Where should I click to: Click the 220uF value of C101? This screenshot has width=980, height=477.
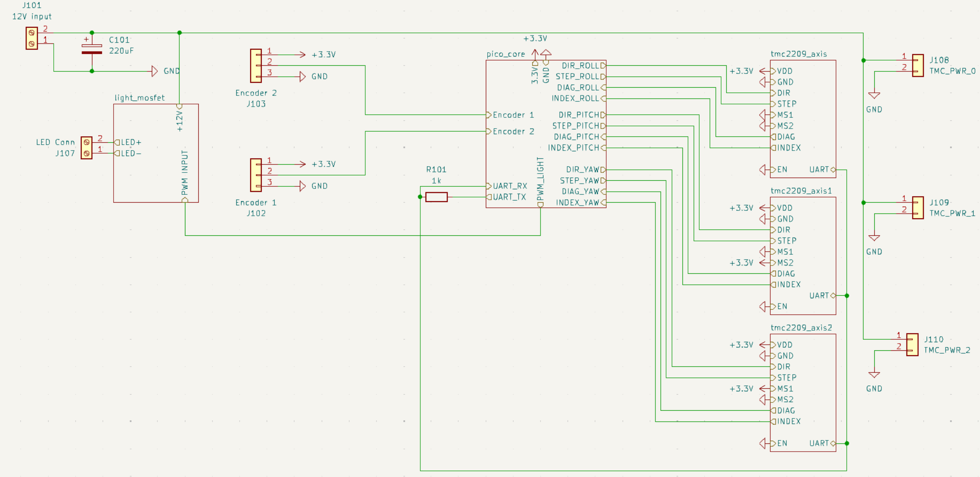click(121, 51)
